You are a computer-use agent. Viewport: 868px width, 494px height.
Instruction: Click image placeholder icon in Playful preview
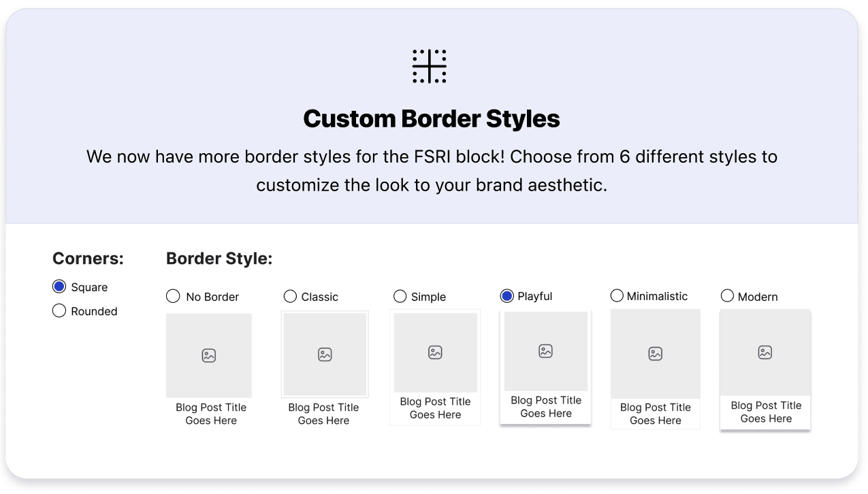(x=545, y=351)
